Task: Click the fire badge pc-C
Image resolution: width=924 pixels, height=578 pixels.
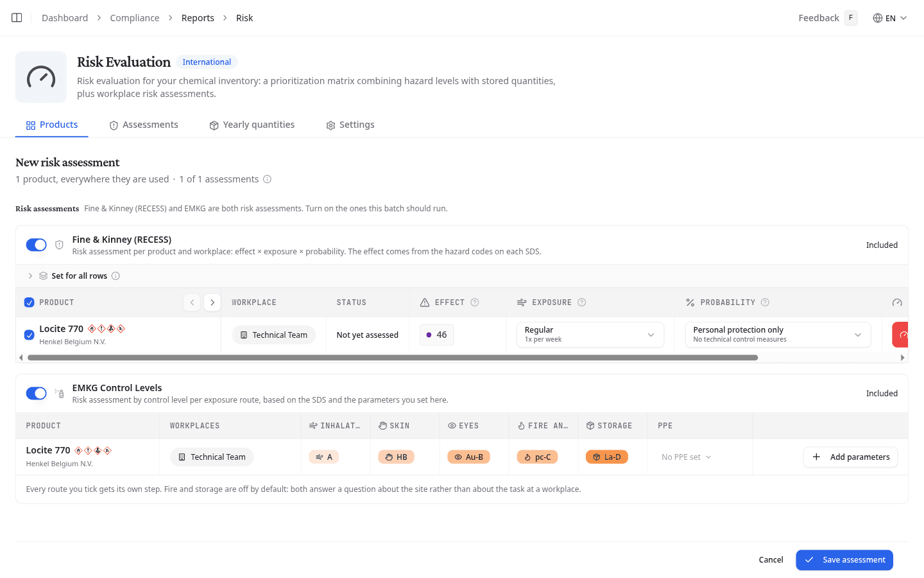Action: pos(537,457)
